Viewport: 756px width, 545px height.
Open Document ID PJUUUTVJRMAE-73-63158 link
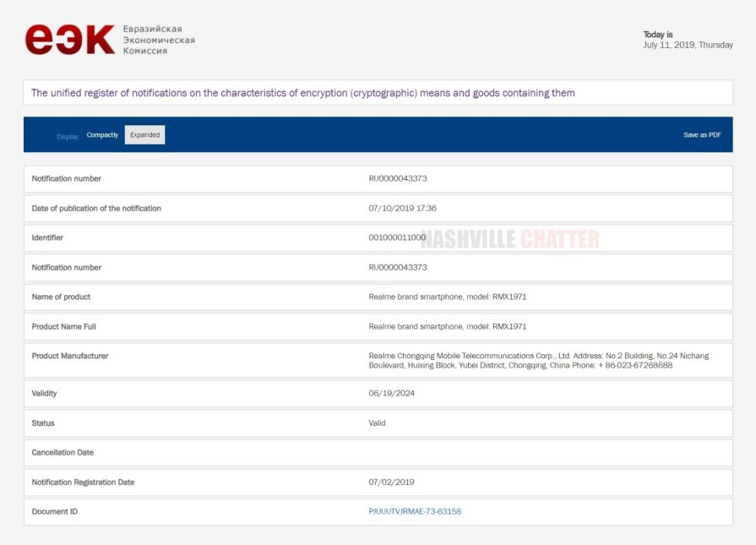click(x=415, y=511)
